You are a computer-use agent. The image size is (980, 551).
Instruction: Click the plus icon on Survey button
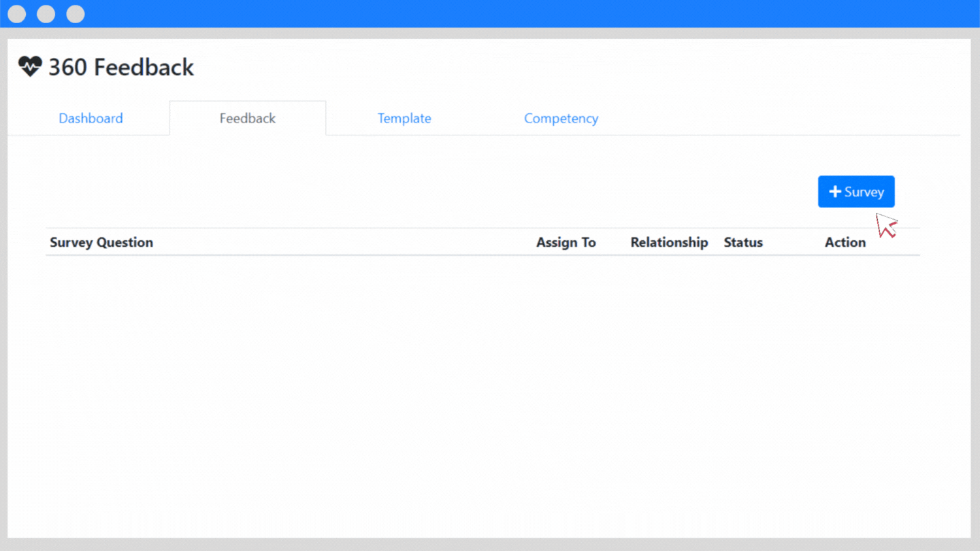[835, 192]
